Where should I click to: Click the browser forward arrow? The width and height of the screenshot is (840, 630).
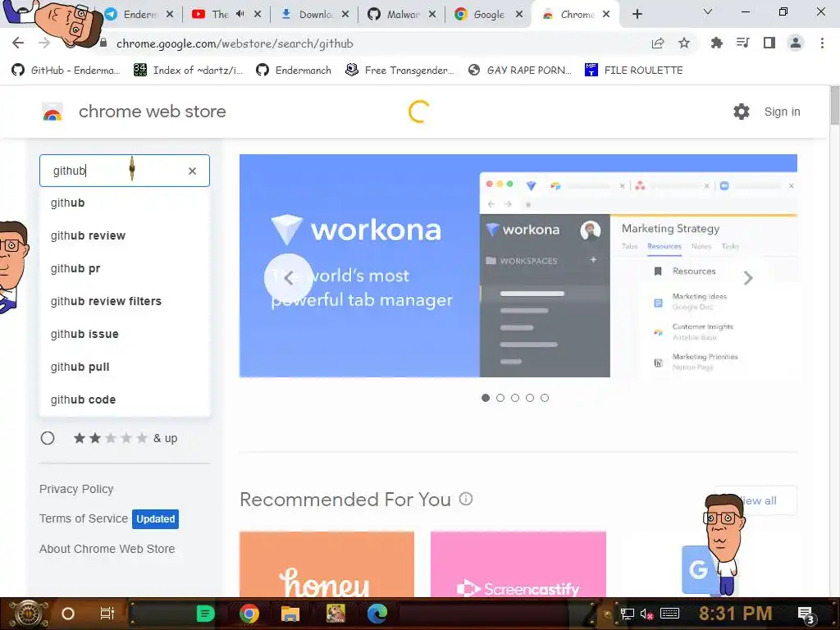(44, 43)
